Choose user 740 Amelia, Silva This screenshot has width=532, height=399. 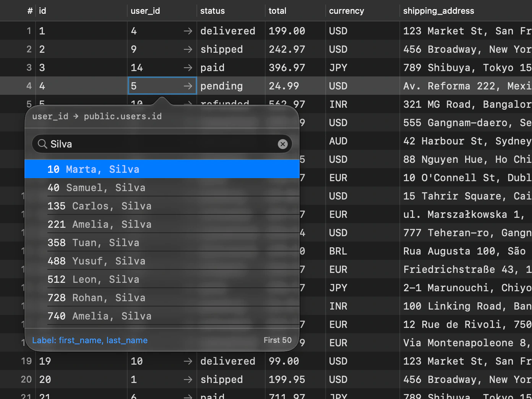(162, 316)
